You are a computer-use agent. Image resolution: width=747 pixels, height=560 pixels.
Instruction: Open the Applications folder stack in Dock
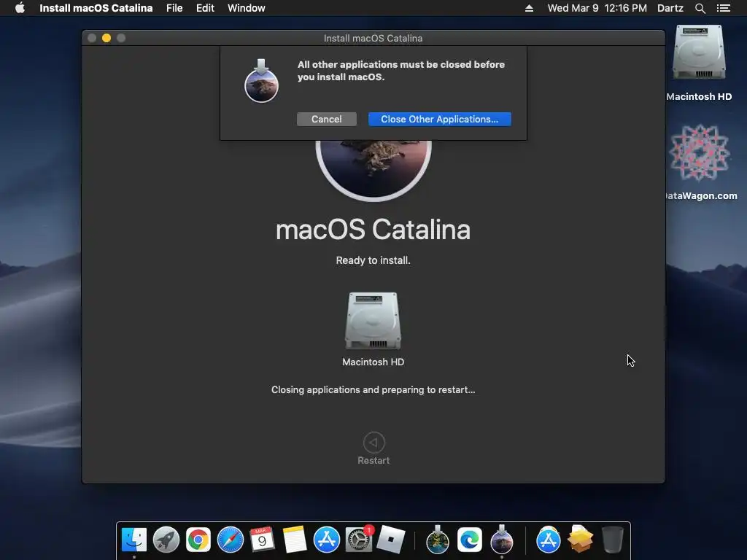(549, 540)
